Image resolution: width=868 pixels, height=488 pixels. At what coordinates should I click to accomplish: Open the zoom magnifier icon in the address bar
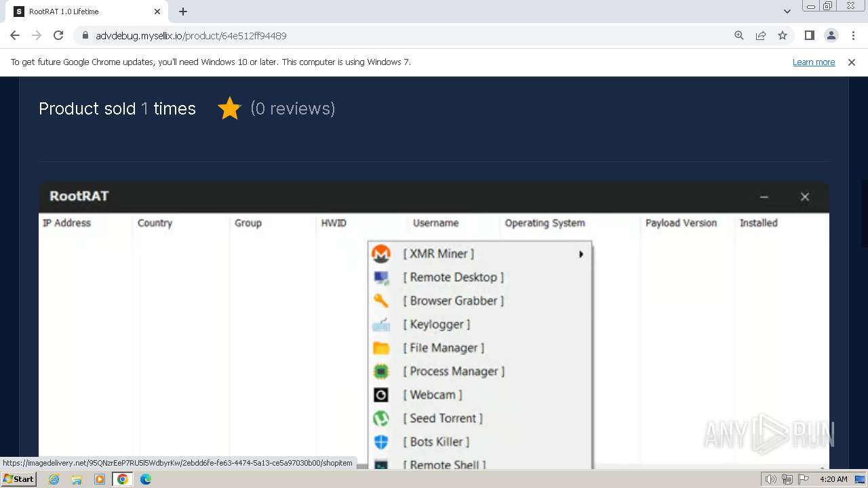739,35
